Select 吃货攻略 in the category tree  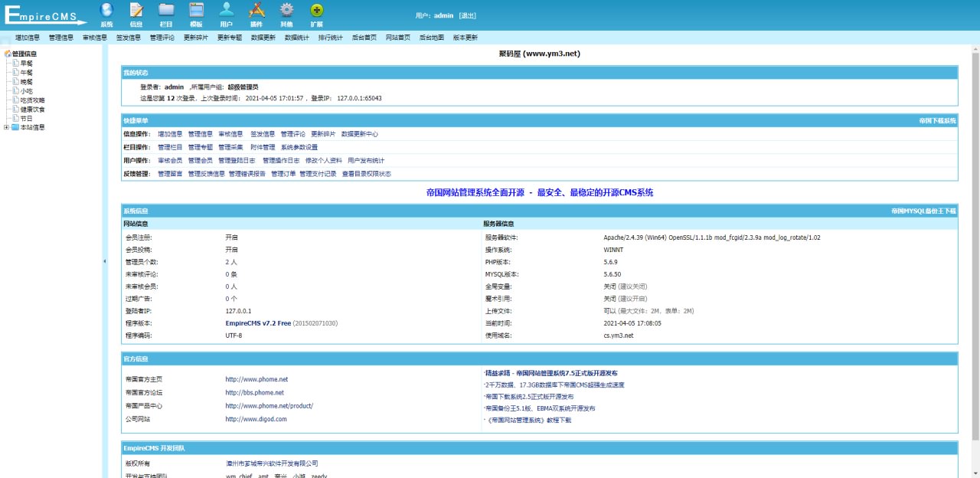coord(33,100)
